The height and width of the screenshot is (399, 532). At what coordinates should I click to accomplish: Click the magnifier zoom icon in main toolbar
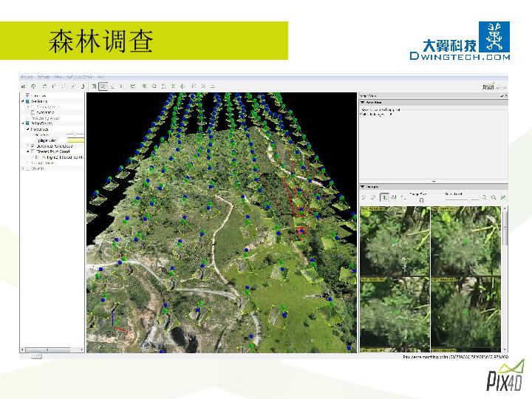pyautogui.click(x=145, y=86)
